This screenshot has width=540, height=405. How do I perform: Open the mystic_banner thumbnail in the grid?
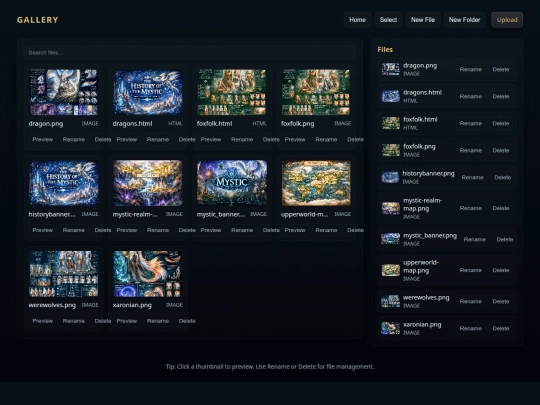pos(232,183)
